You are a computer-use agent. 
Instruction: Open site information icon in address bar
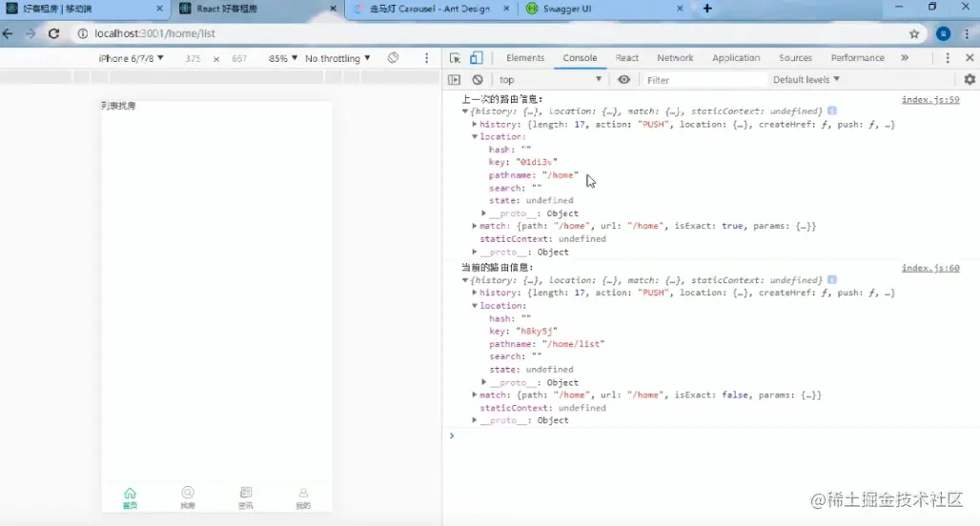[83, 33]
